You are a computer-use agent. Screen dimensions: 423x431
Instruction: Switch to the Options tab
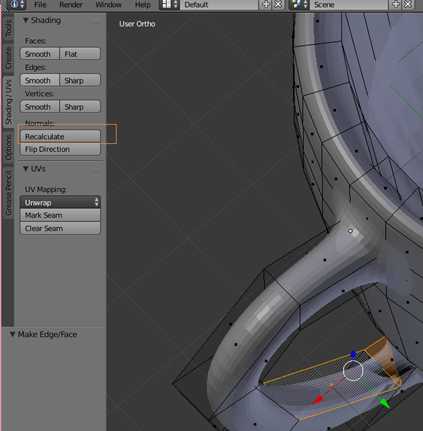tap(9, 147)
